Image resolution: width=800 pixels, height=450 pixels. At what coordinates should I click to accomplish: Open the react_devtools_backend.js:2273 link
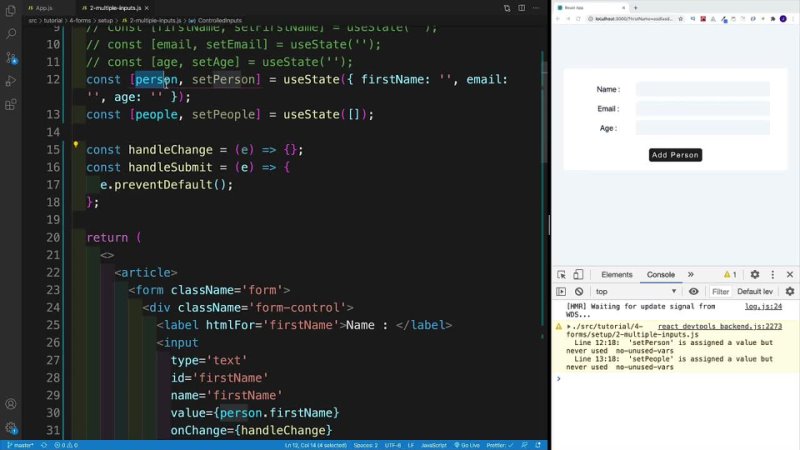[720, 327]
